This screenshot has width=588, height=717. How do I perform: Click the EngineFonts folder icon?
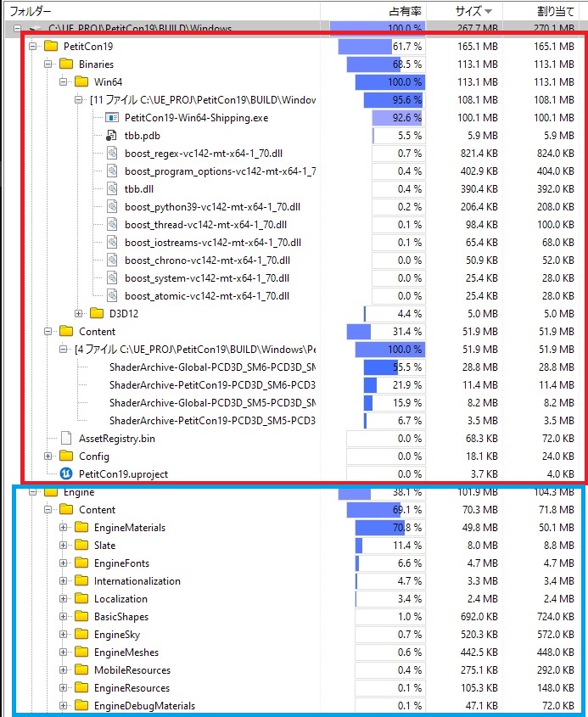(x=81, y=563)
